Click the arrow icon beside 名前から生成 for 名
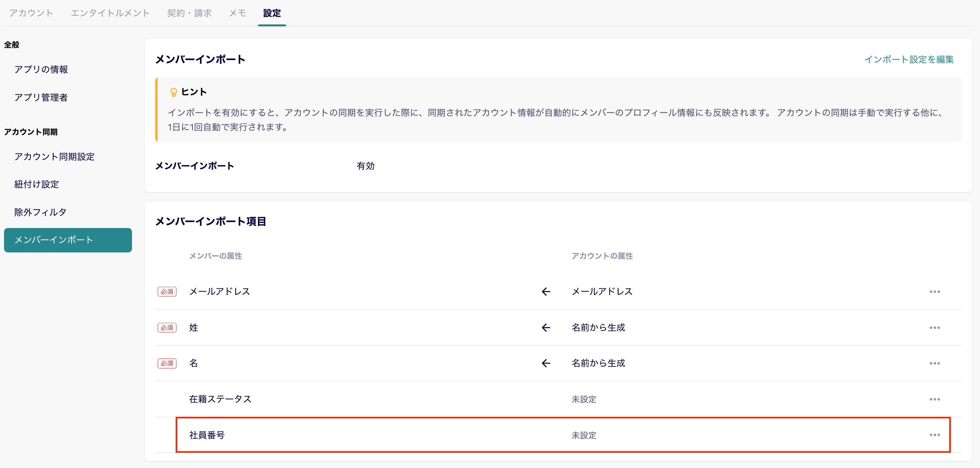The image size is (980, 468). [545, 363]
